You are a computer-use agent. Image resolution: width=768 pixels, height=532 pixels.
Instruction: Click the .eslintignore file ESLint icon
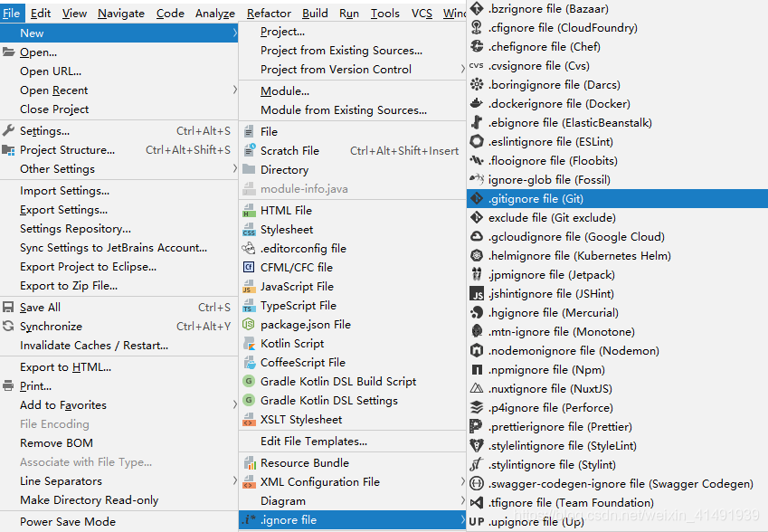point(477,141)
